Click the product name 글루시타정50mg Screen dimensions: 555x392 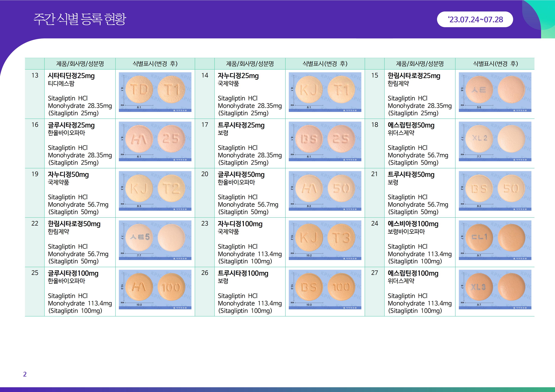[241, 175]
